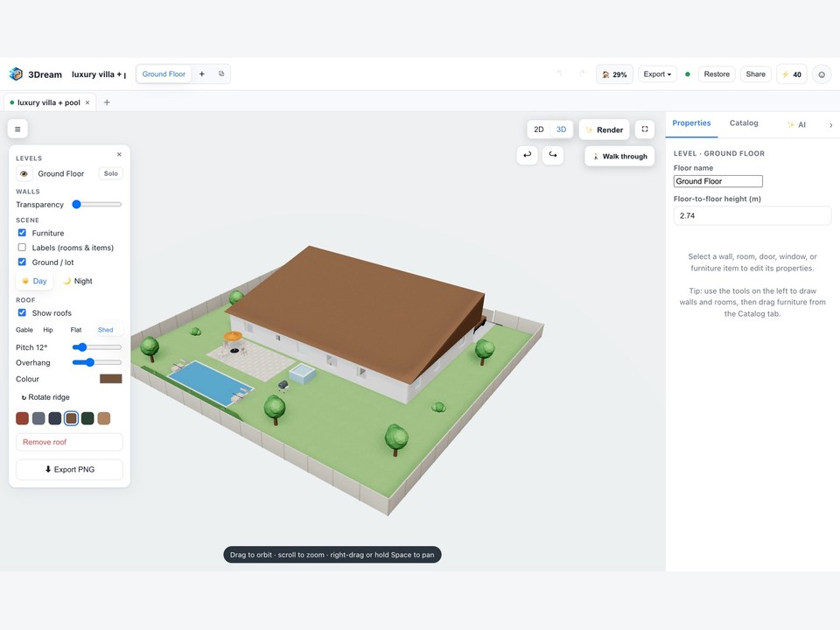This screenshot has width=840, height=630.
Task: Click the Floor-to-floor height field
Action: tap(752, 216)
